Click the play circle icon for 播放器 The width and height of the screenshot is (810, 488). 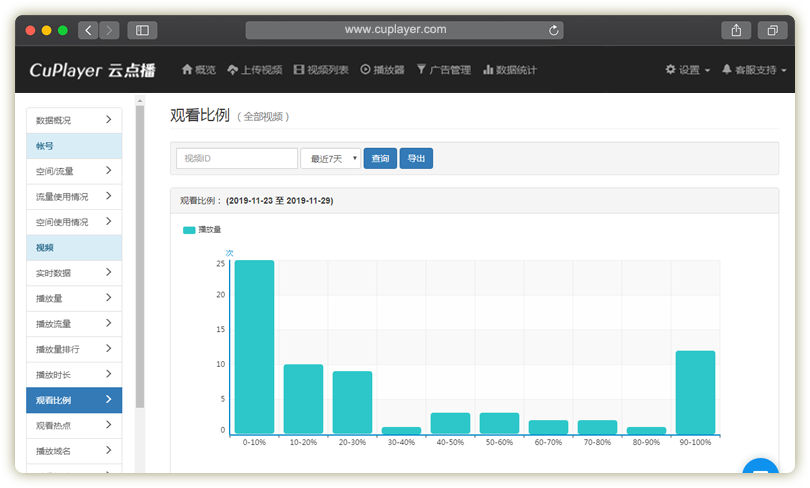[x=365, y=70]
